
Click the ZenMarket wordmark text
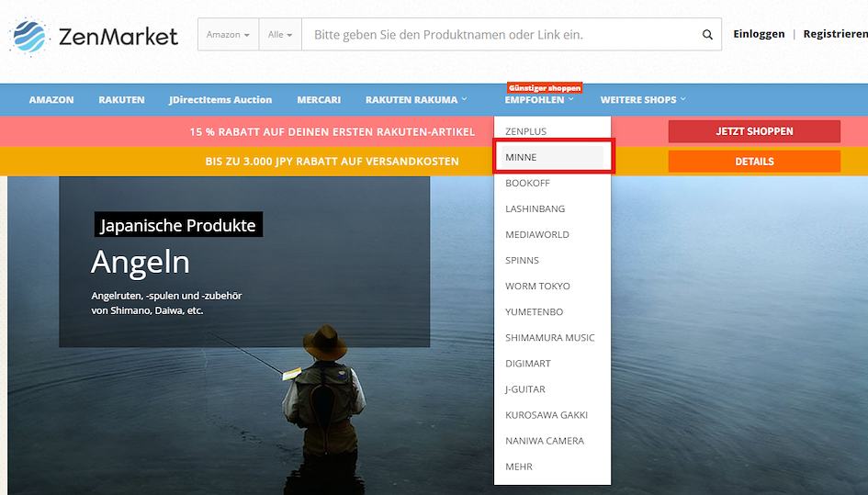tap(118, 37)
